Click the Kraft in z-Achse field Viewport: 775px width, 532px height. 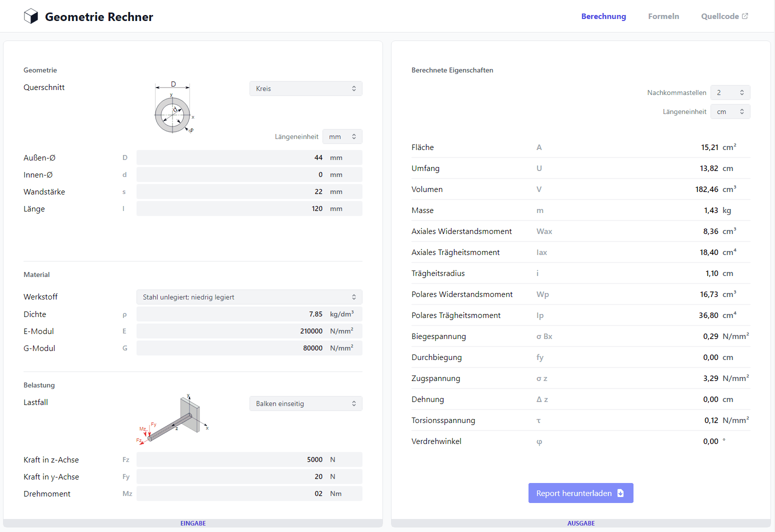tap(249, 459)
